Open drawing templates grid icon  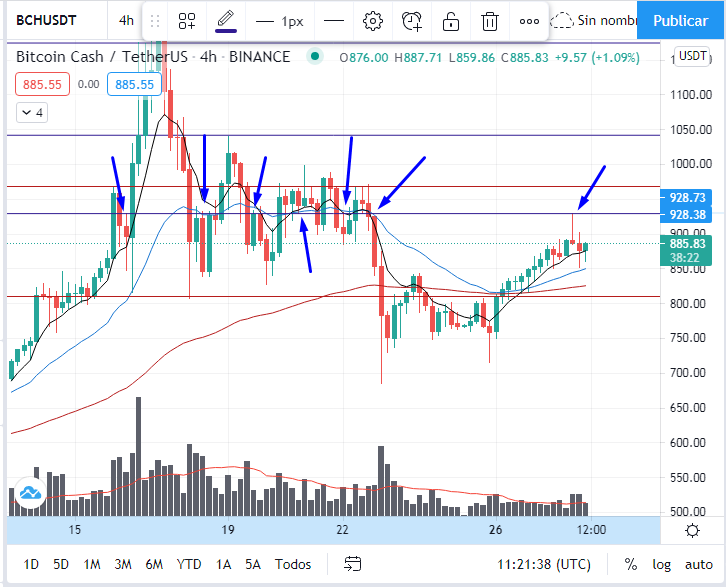[x=187, y=21]
